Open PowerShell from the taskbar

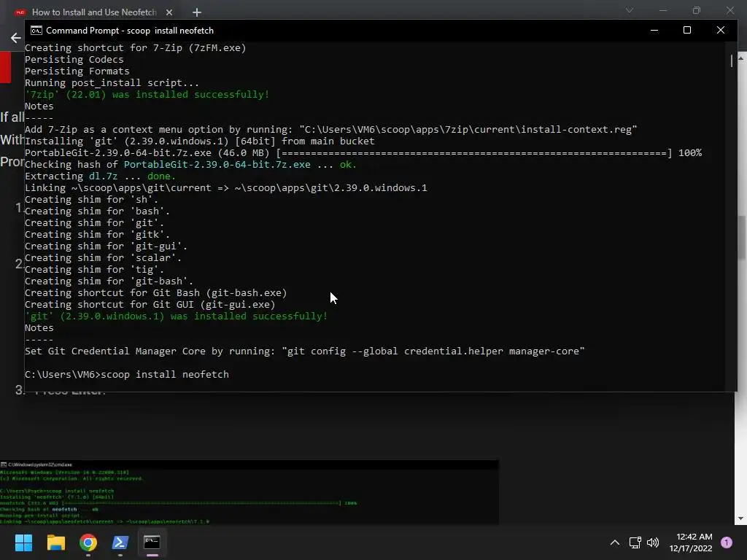pos(120,542)
